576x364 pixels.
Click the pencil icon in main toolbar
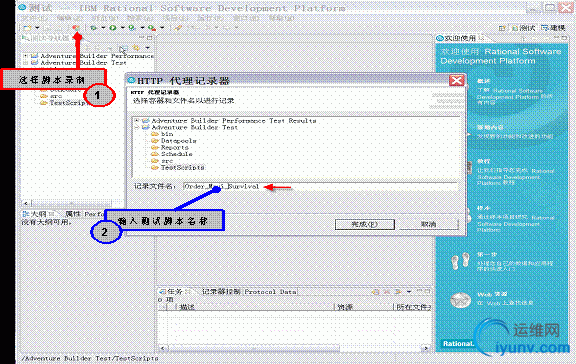tap(178, 28)
